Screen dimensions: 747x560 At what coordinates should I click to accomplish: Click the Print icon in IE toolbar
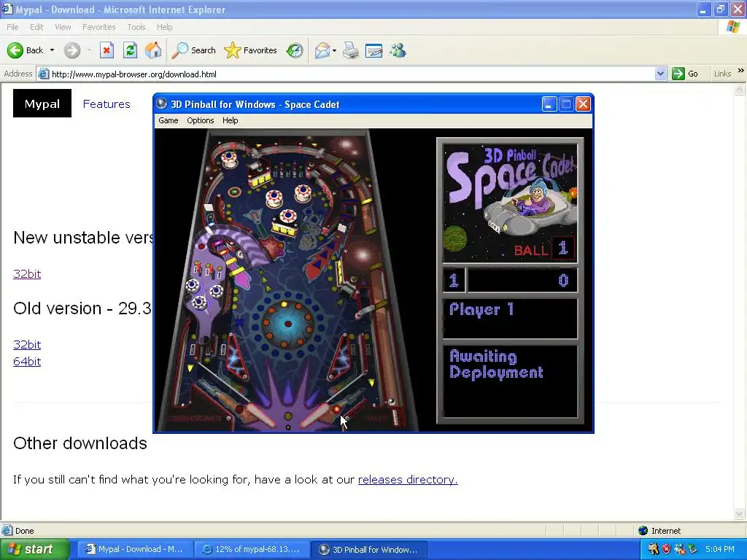351,50
